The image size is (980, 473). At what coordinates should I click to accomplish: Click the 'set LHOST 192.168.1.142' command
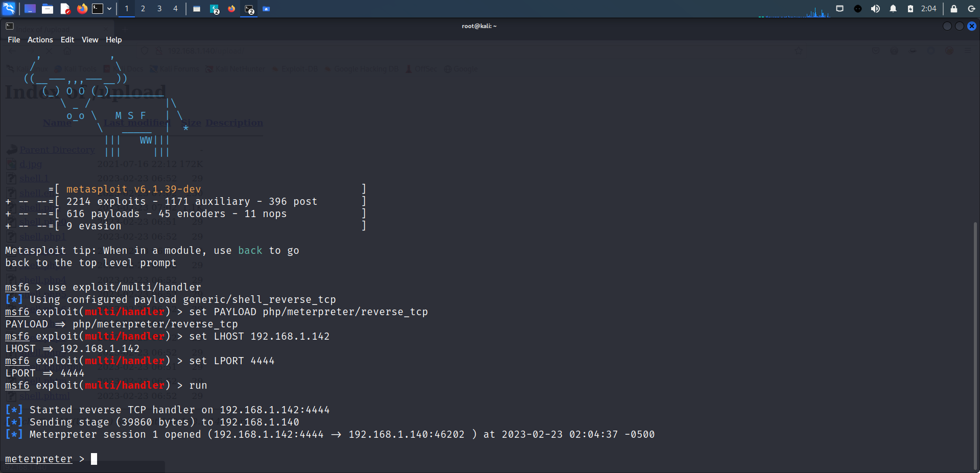click(x=260, y=336)
